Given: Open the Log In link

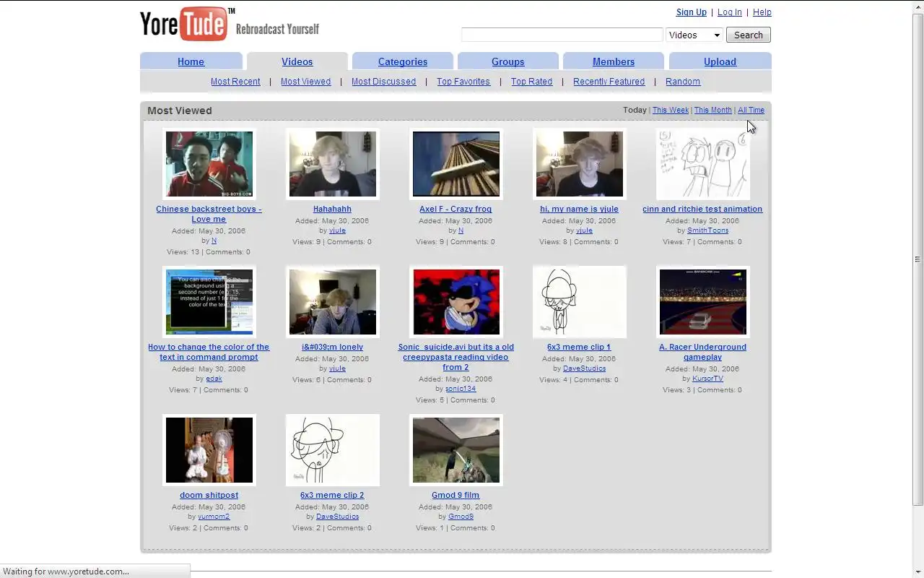Looking at the screenshot, I should click(730, 12).
